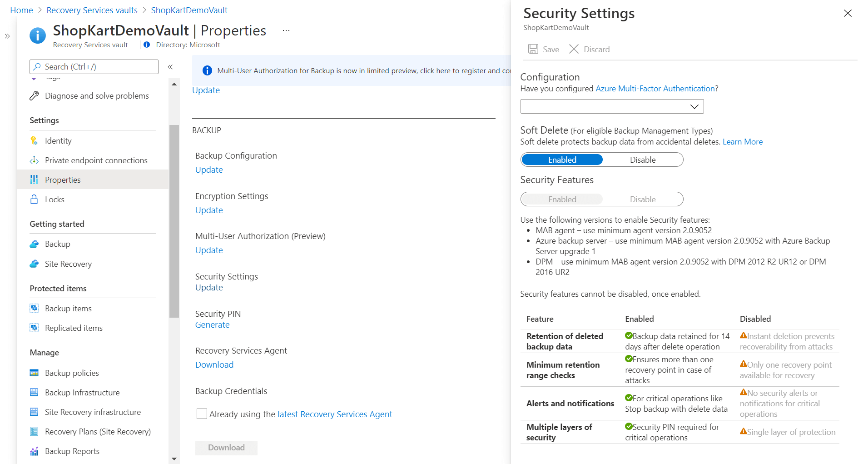This screenshot has width=868, height=464.
Task: Open Site Recovery infrastructure menu item
Action: (x=93, y=412)
